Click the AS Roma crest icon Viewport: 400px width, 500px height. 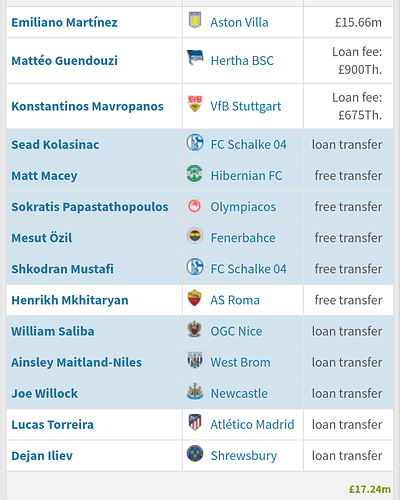click(x=195, y=298)
